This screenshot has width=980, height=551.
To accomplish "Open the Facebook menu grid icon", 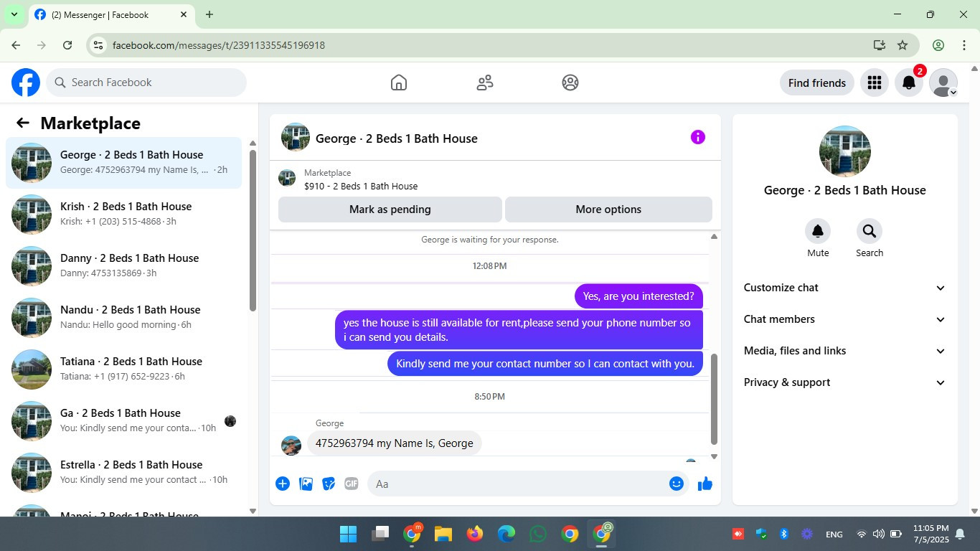I will pos(874,83).
